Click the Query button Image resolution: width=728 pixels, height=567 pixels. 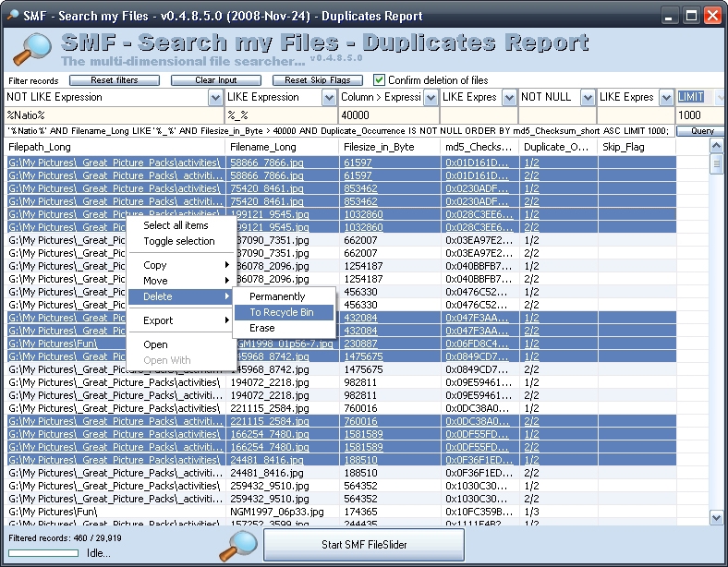point(701,131)
